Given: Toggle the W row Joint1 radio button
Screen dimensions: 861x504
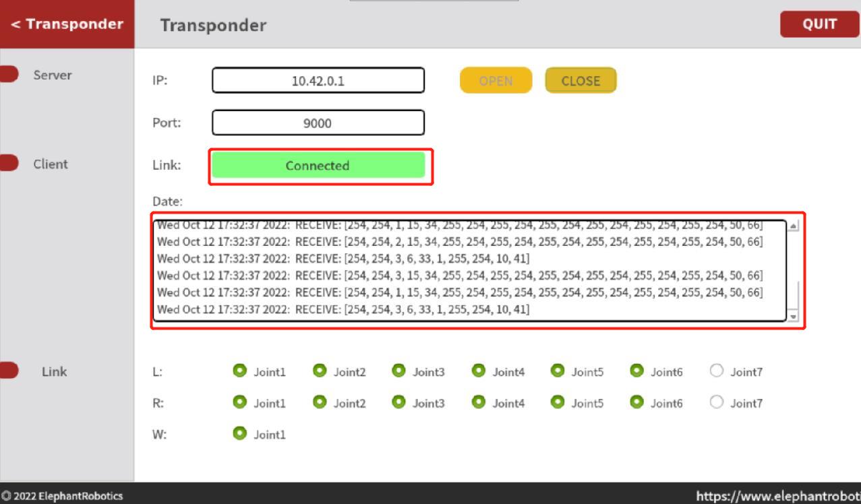Looking at the screenshot, I should tap(239, 433).
